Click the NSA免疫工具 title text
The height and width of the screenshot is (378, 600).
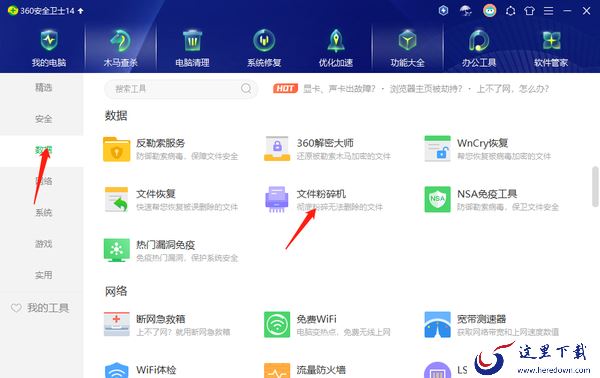point(487,194)
